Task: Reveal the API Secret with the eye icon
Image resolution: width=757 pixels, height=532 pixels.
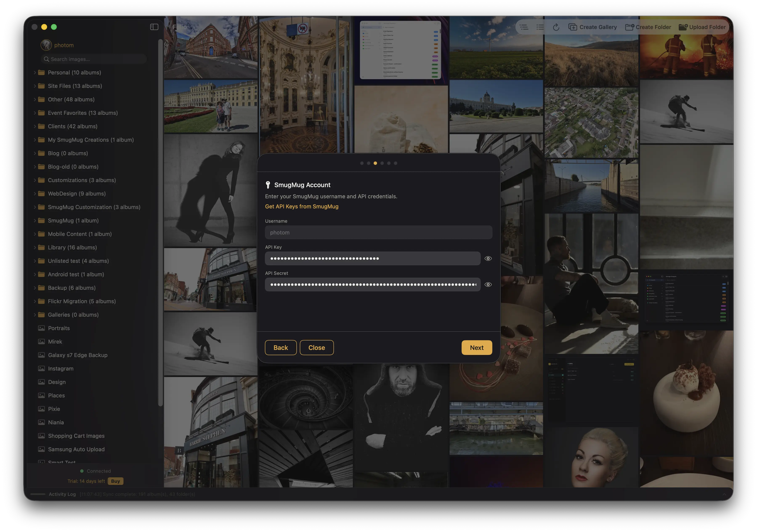Action: tap(488, 285)
